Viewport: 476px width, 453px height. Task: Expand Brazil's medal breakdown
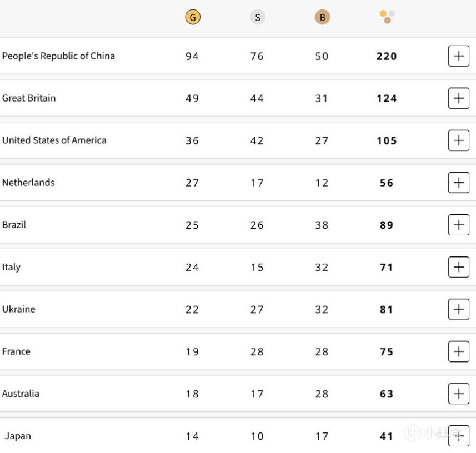coord(458,225)
